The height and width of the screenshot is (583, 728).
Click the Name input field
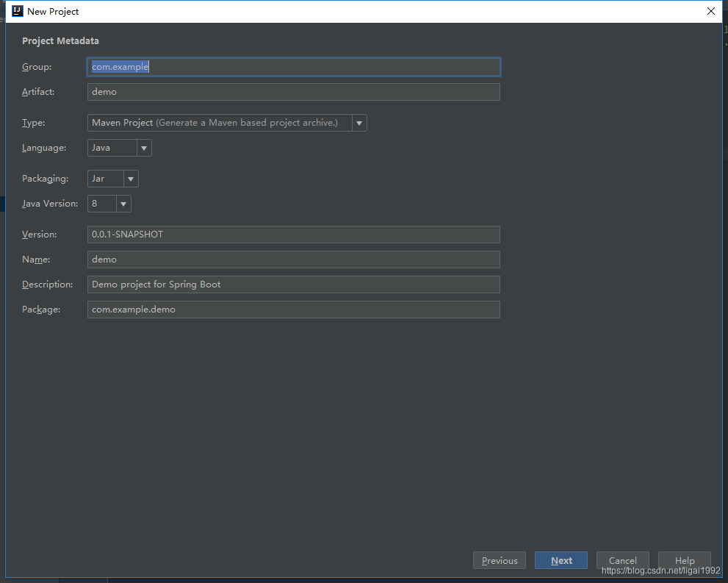[x=293, y=260]
